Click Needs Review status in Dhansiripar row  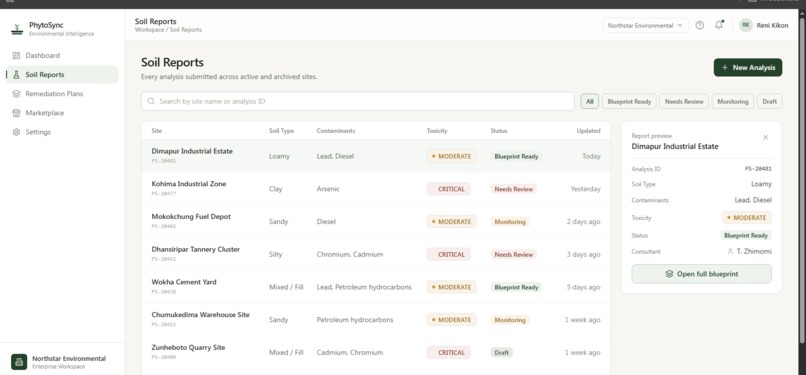click(514, 254)
